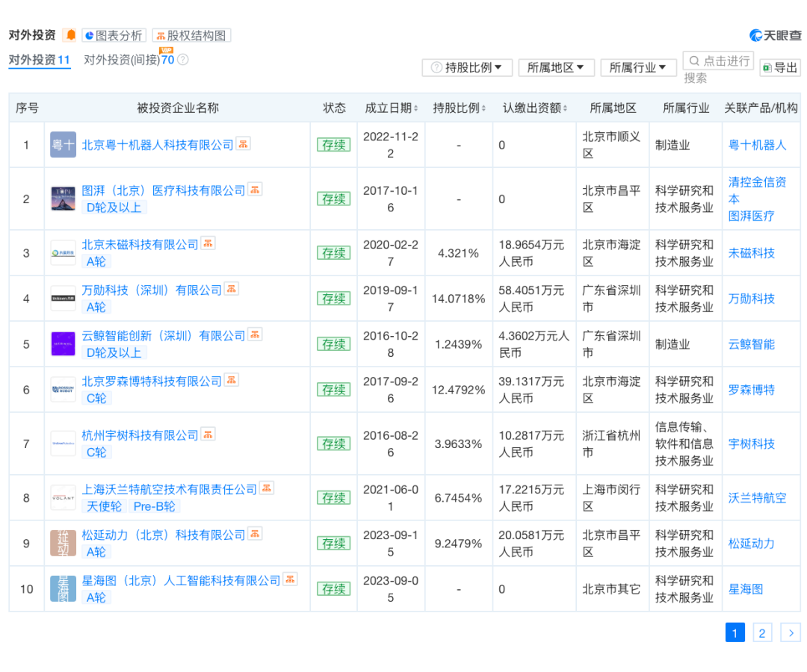This screenshot has width=807, height=672.
Task: Click the 宇树科技 related product link
Action: [x=750, y=444]
